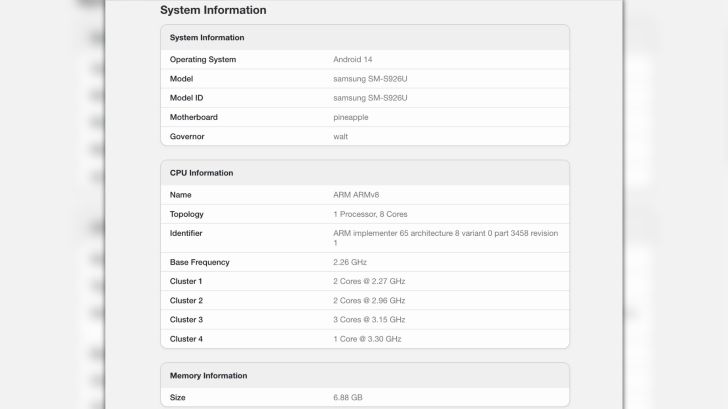The width and height of the screenshot is (728, 409).
Task: Select 'samsung SM-S926U' in the Model ID row
Action: pos(370,98)
